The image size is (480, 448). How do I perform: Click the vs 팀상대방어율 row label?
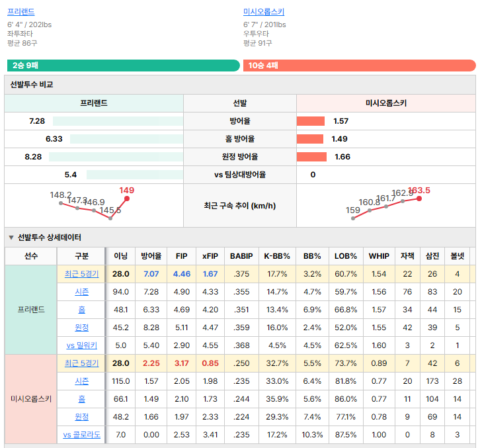(240, 175)
